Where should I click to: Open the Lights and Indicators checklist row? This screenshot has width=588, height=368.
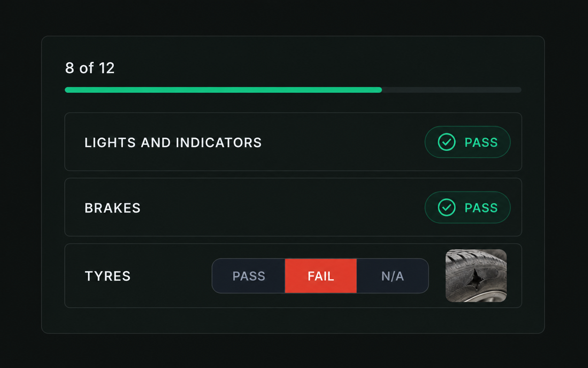tap(293, 142)
